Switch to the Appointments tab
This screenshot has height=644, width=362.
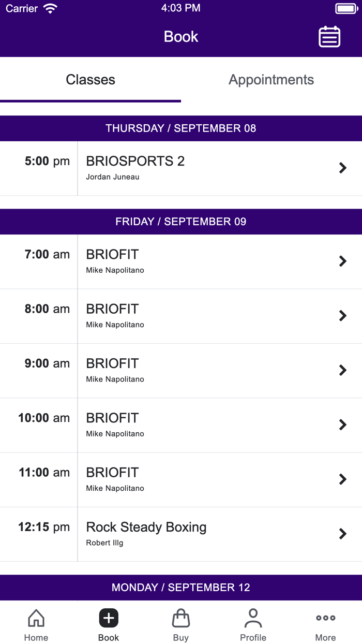point(271,79)
